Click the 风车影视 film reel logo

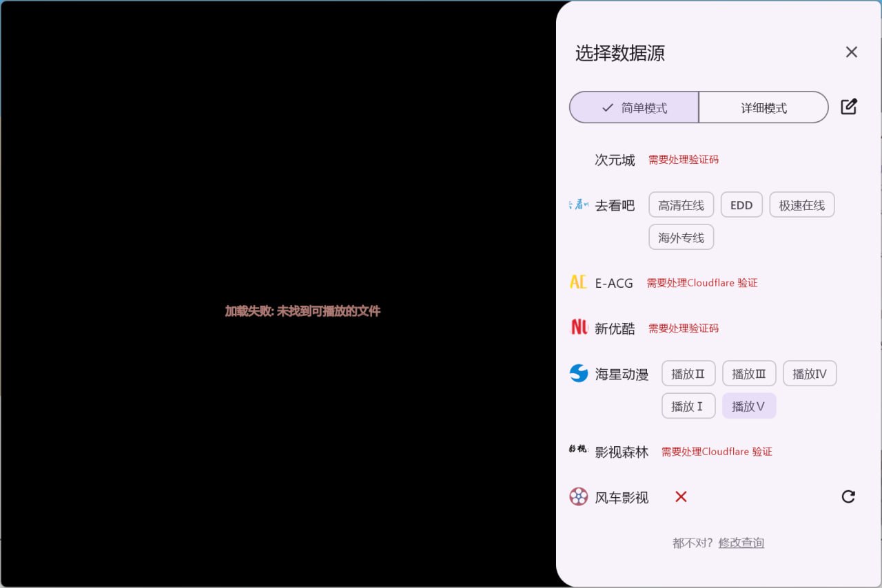[x=579, y=496]
